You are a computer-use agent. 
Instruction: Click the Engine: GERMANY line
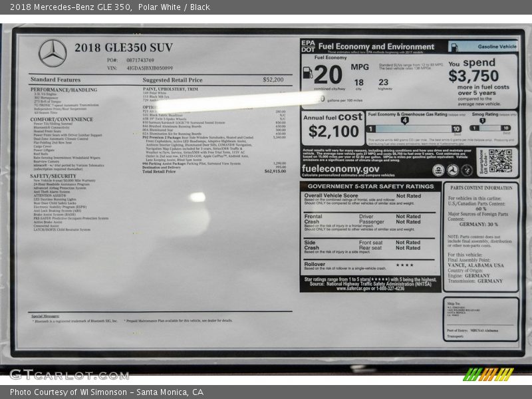(x=469, y=276)
